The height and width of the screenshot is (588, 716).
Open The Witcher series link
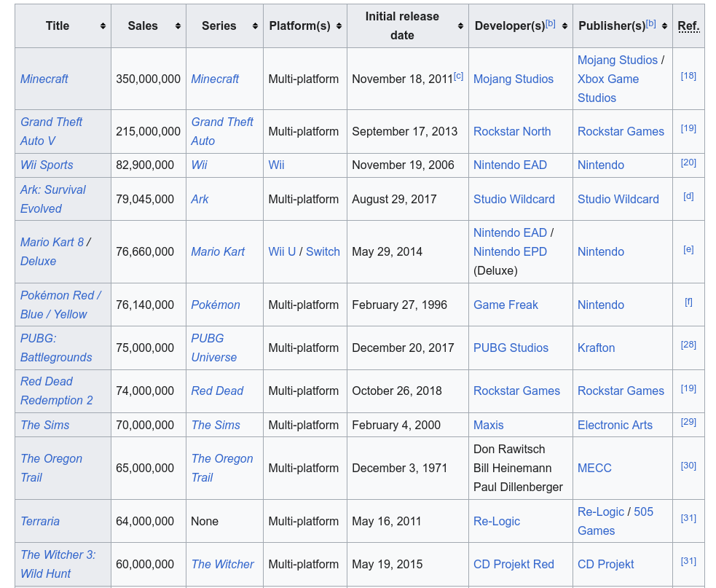222,564
